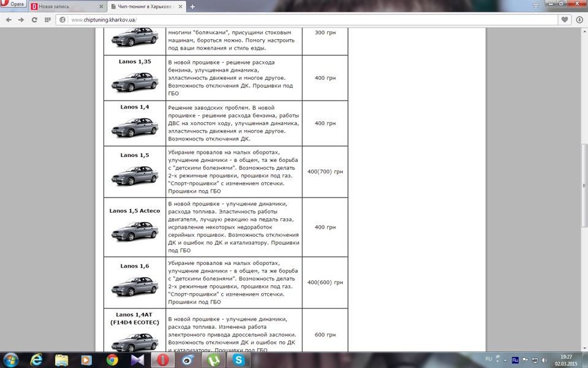The image size is (588, 368).
Task: Show site info globe icon
Action: pyautogui.click(x=62, y=20)
